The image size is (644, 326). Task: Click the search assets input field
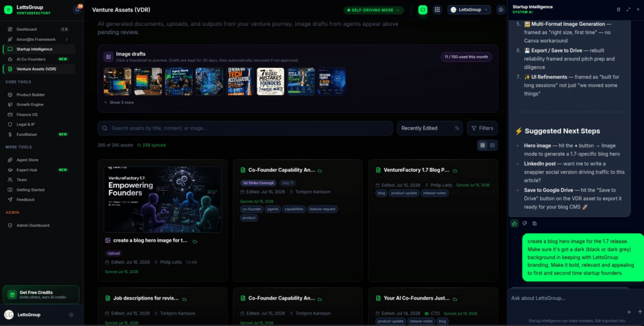pyautogui.click(x=245, y=128)
